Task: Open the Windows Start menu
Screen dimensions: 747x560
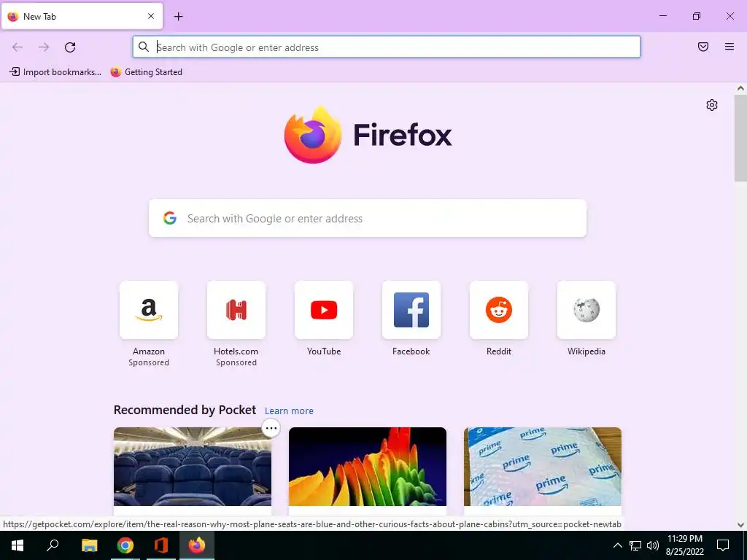Action: [x=18, y=545]
